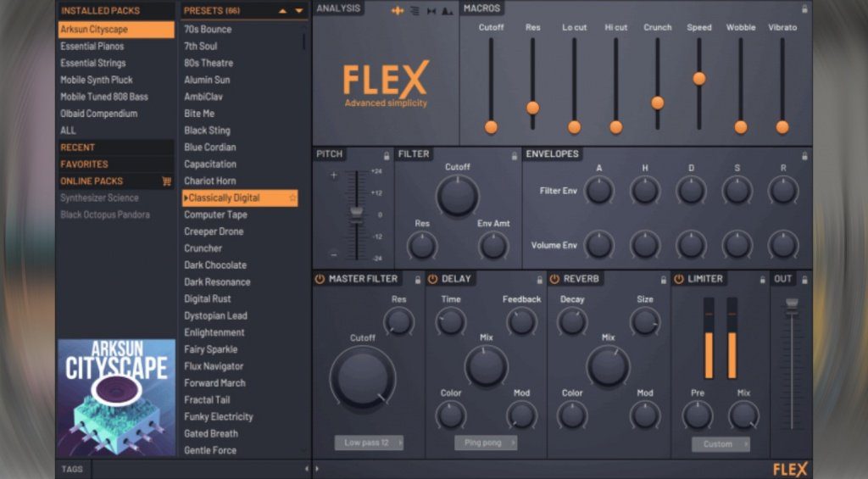Favorite Classically Digital with the star icon

tap(292, 198)
